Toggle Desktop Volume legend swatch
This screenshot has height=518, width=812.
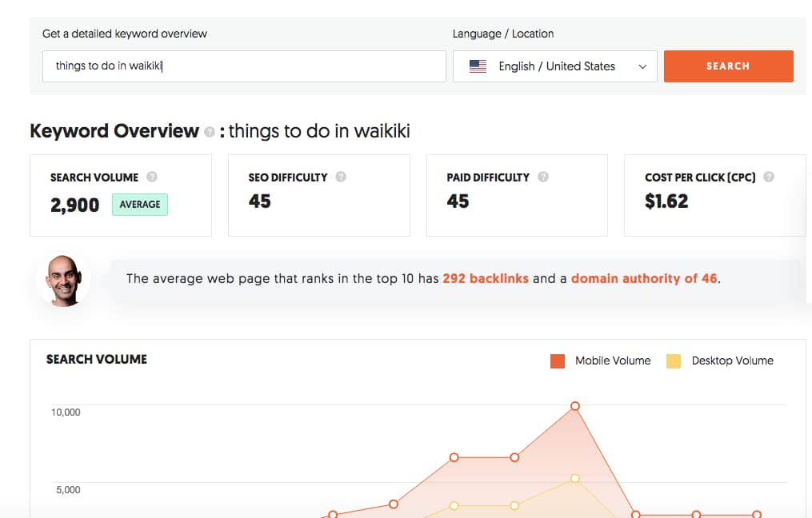click(674, 361)
